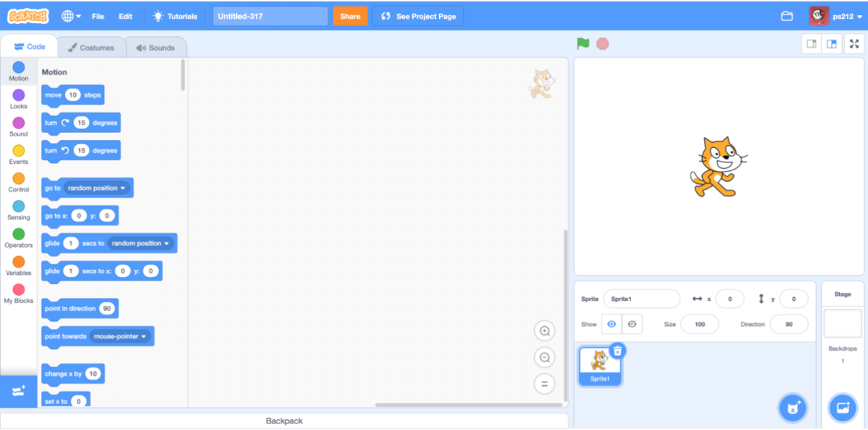The width and height of the screenshot is (868, 430).
Task: Open the go to random position dropdown
Action: point(96,188)
